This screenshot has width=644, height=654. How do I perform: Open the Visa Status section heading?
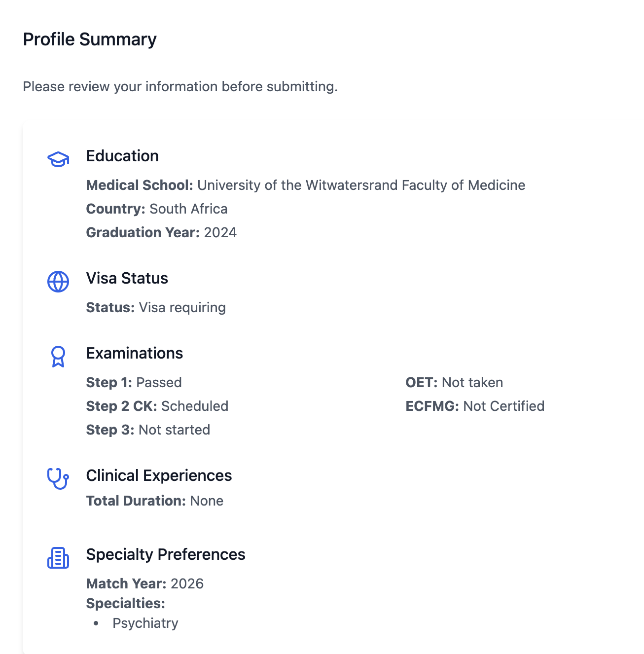(127, 278)
